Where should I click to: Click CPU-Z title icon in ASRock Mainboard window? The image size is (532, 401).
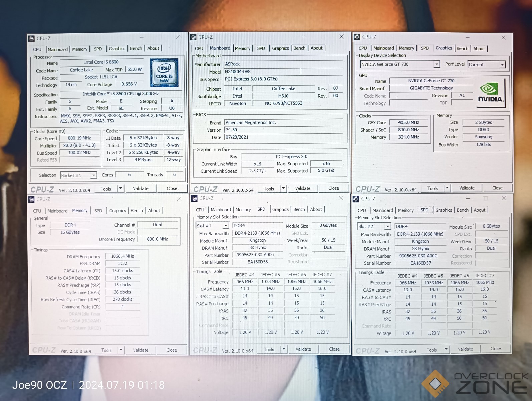(x=193, y=37)
